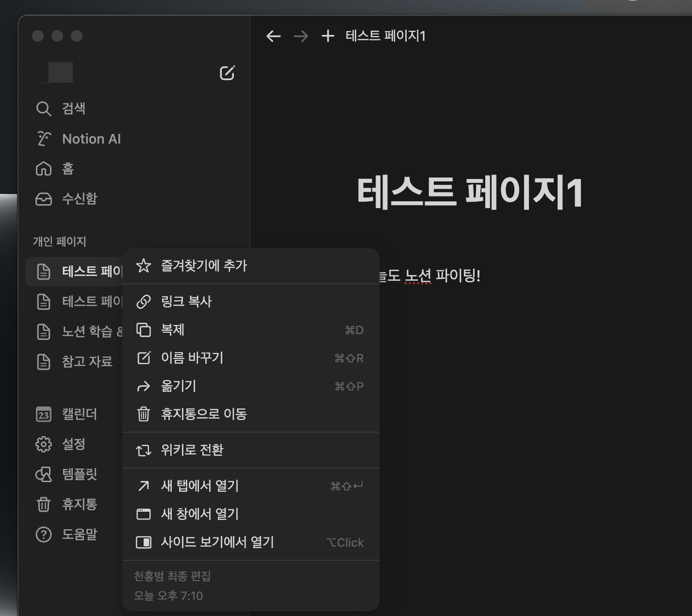Image resolution: width=692 pixels, height=616 pixels.
Task: Choose 즐겨찾기에 추가 in the context menu
Action: pos(250,266)
